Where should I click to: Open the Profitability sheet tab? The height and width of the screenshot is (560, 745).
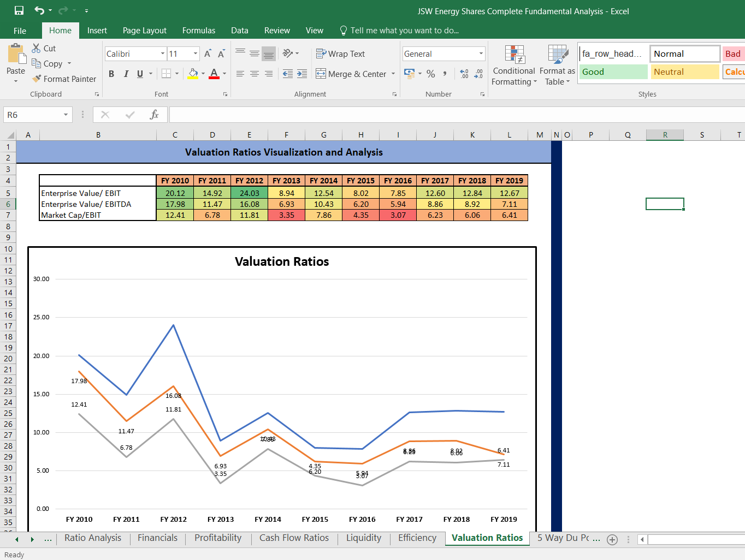point(218,538)
